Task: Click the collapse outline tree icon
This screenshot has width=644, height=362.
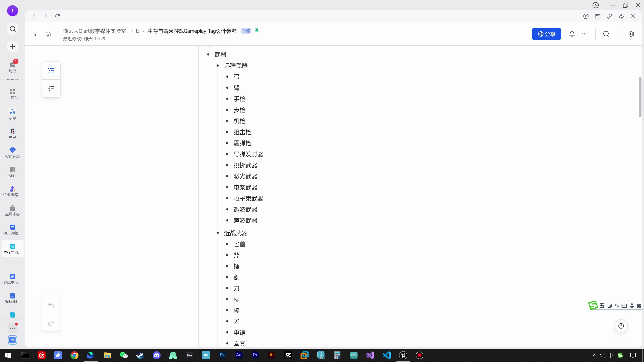Action: pos(51,89)
